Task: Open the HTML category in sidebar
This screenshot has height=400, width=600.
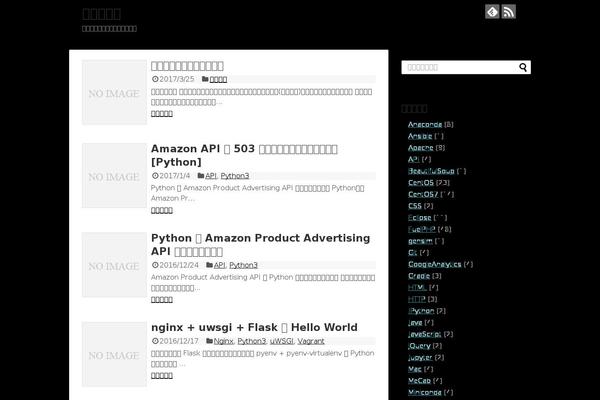Action: point(417,287)
